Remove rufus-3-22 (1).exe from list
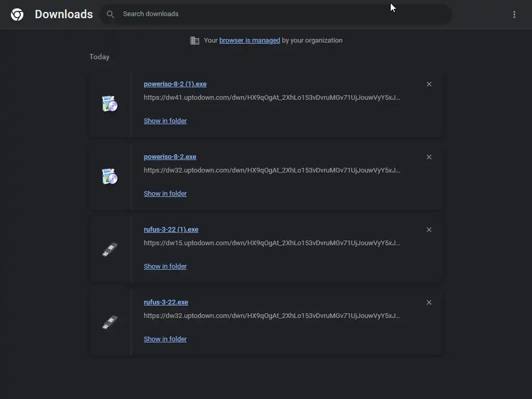This screenshot has width=532, height=399. [x=429, y=230]
